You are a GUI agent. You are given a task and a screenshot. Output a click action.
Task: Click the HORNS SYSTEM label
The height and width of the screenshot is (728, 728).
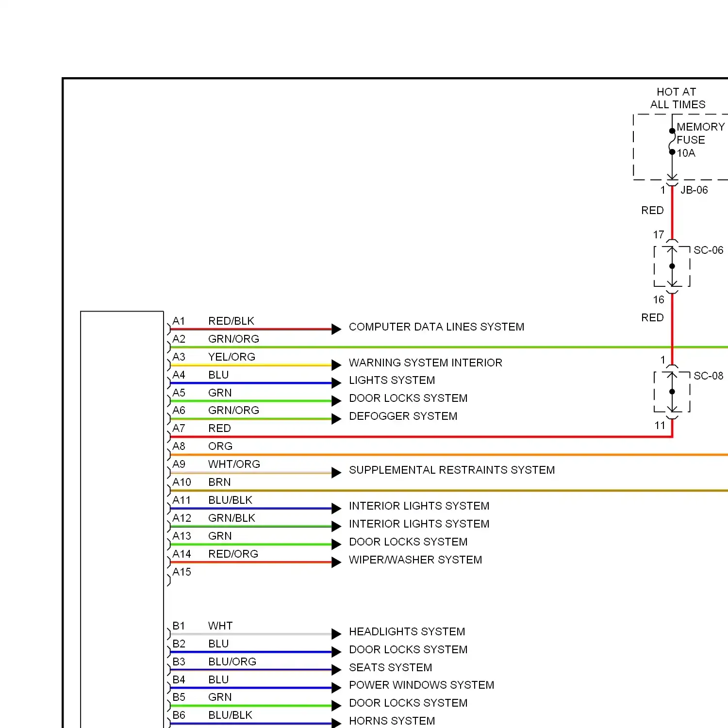392,721
